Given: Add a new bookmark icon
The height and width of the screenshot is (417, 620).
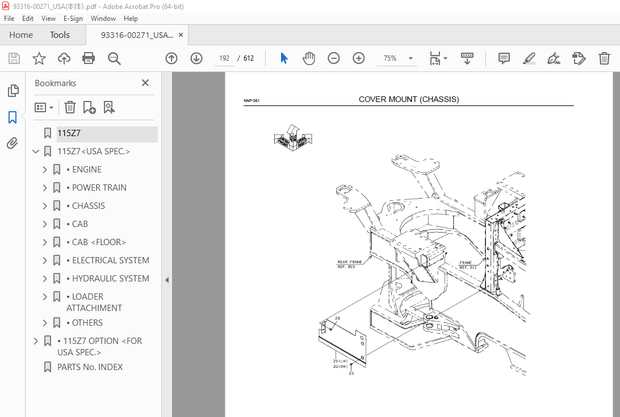Looking at the screenshot, I should [89, 107].
